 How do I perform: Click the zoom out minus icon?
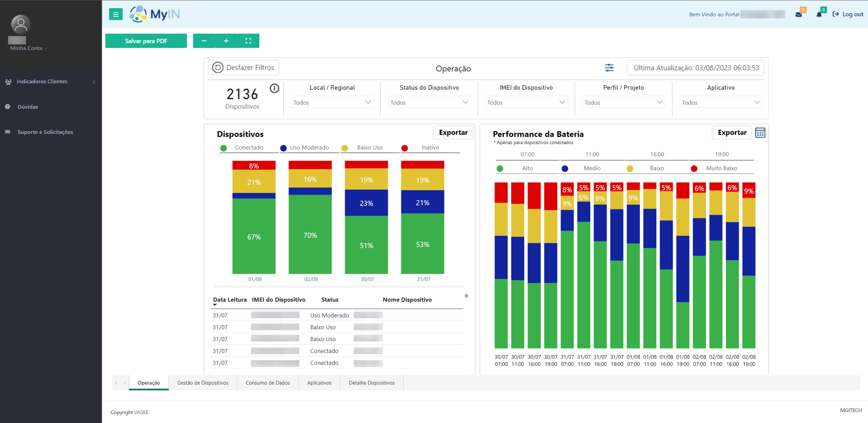pyautogui.click(x=204, y=41)
